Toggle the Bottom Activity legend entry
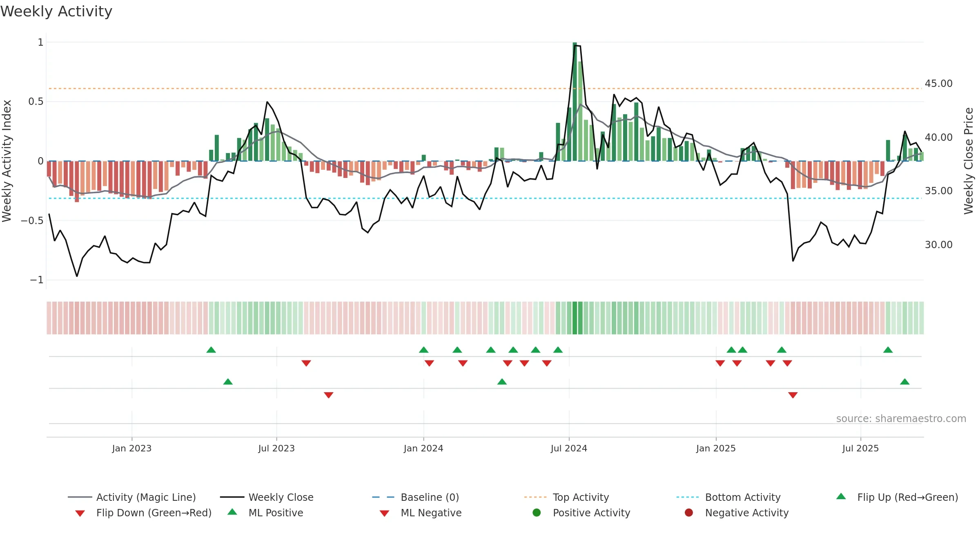 pos(728,497)
